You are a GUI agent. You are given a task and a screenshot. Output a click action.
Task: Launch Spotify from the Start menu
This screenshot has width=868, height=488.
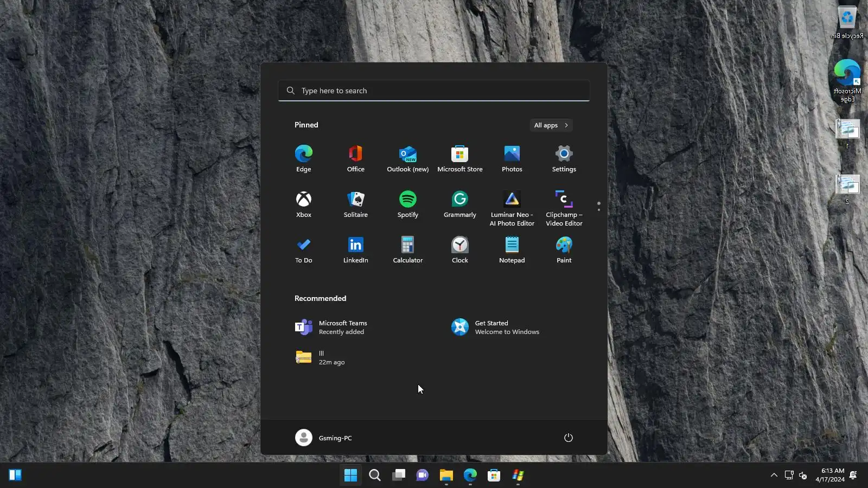coord(408,204)
